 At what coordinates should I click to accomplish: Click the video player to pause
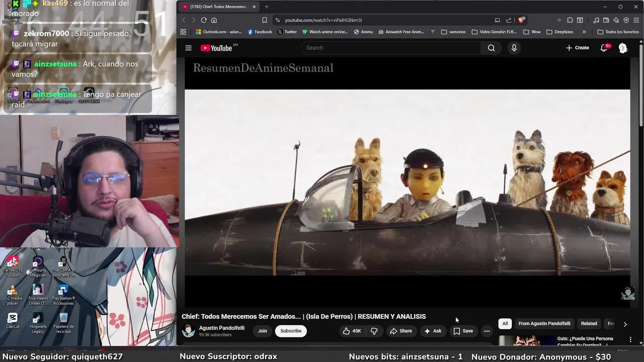tap(407, 182)
